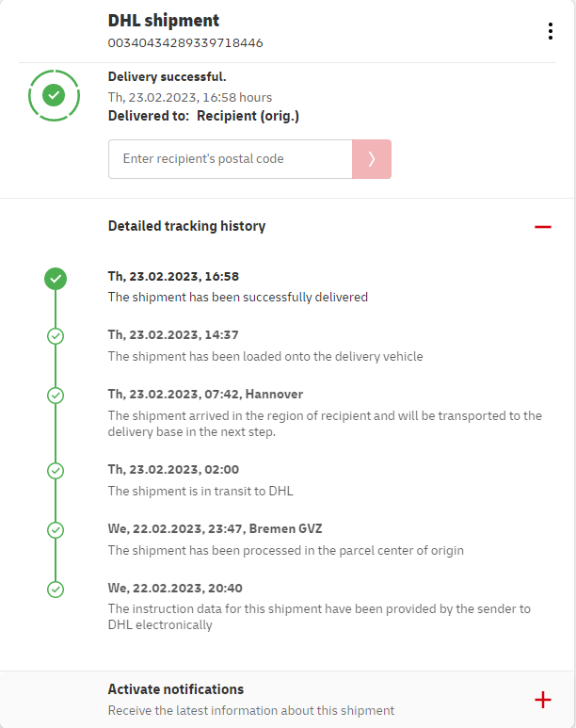Viewport: 576px width, 728px height.
Task: Open the three-dot shipment options menu
Action: (551, 31)
